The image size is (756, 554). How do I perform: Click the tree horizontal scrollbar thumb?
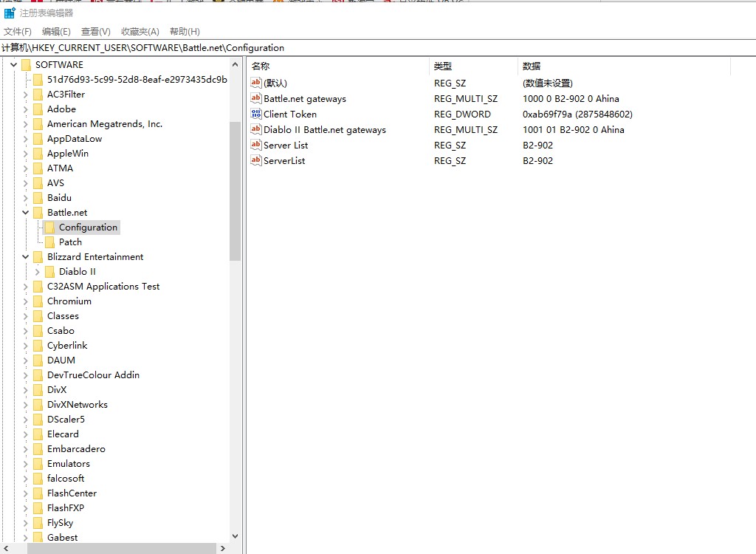pyautogui.click(x=122, y=548)
